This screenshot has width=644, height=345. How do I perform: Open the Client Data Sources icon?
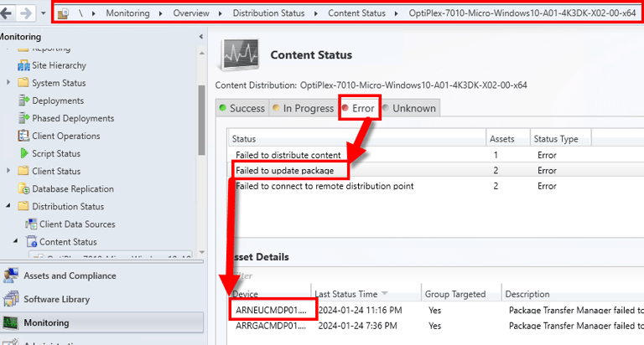tap(31, 224)
